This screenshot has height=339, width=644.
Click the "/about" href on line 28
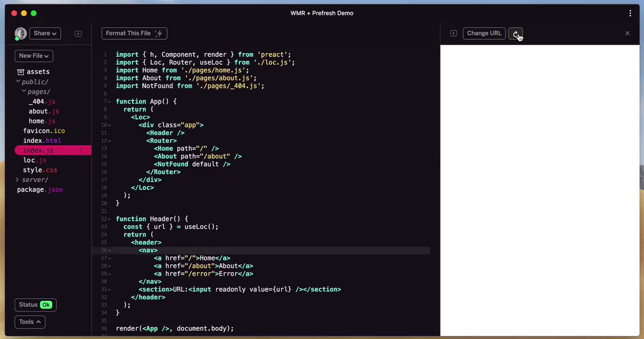coord(200,266)
